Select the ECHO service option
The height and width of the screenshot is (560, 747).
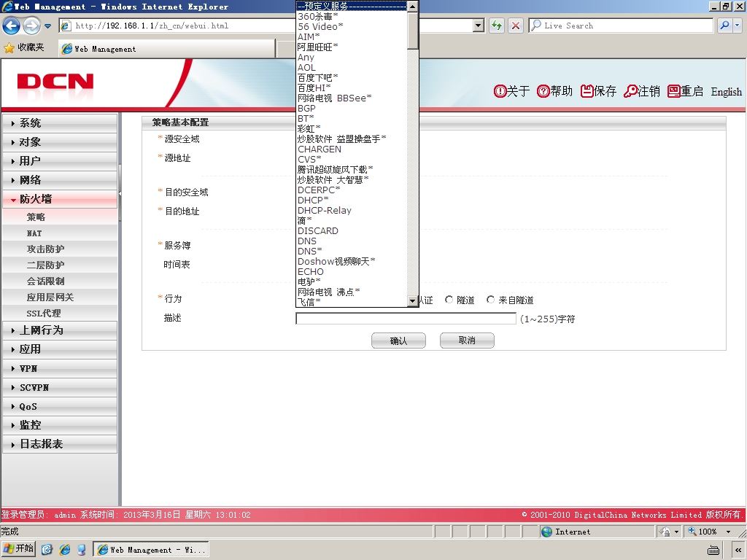click(352, 272)
